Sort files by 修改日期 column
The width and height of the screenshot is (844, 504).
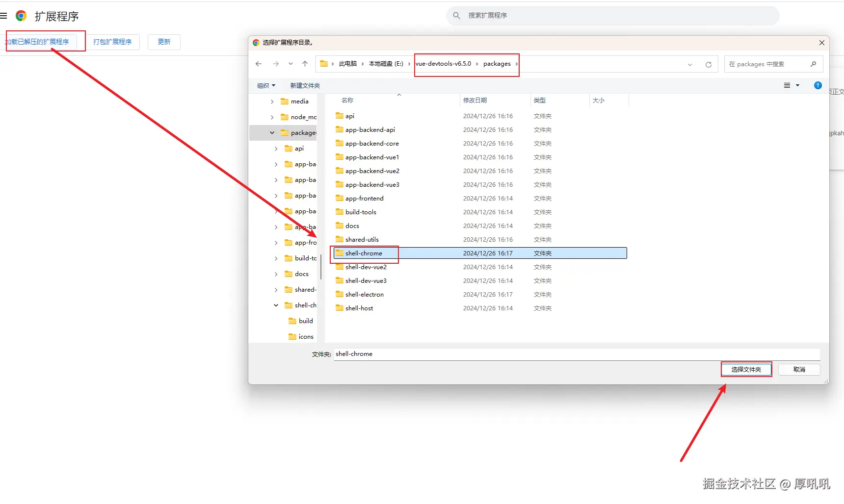pyautogui.click(x=475, y=100)
